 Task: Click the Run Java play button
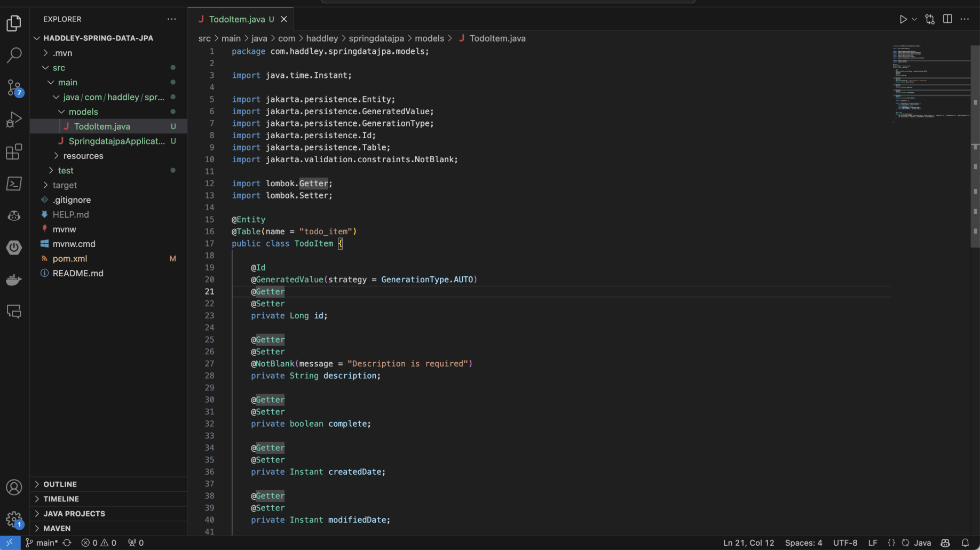[903, 19]
